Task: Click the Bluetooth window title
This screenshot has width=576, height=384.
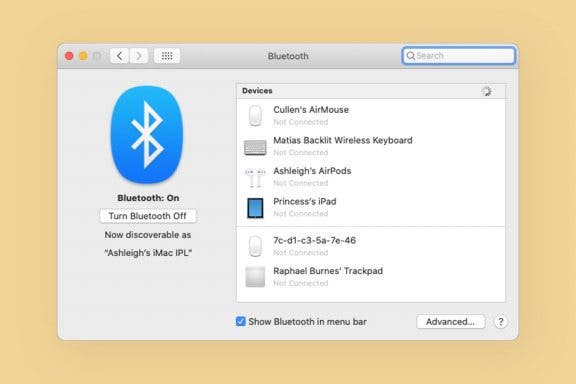Action: (x=288, y=56)
